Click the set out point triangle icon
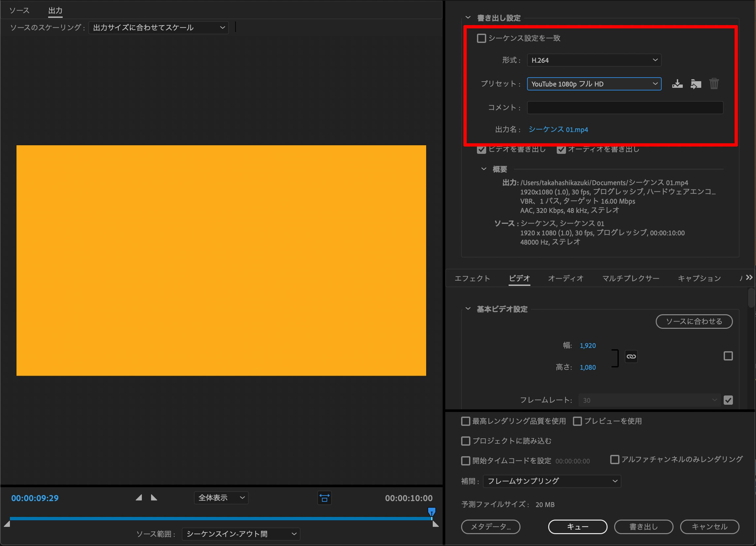Viewport: 756px width, 546px height. tap(154, 497)
